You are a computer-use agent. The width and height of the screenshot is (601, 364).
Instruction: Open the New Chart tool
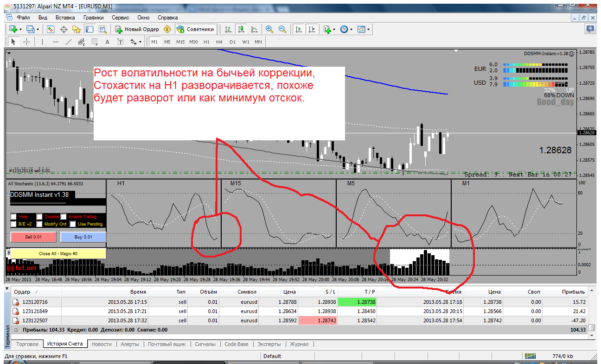coord(13,29)
